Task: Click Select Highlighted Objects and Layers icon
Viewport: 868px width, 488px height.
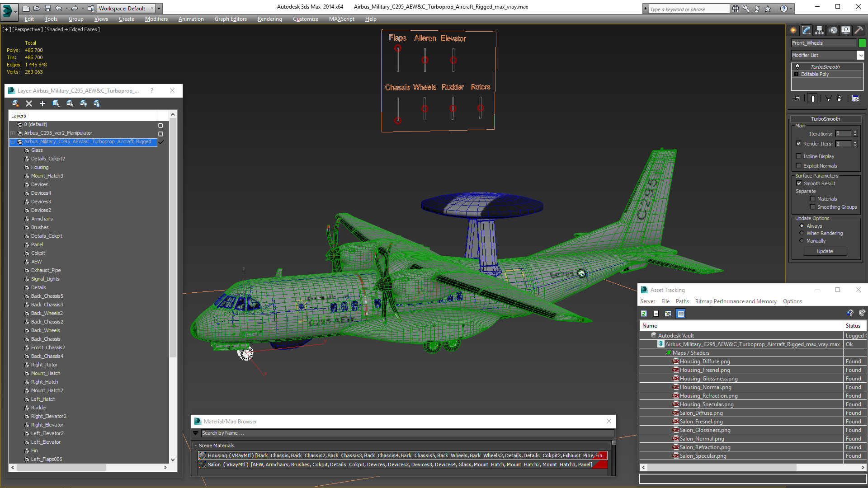Action: click(x=56, y=103)
